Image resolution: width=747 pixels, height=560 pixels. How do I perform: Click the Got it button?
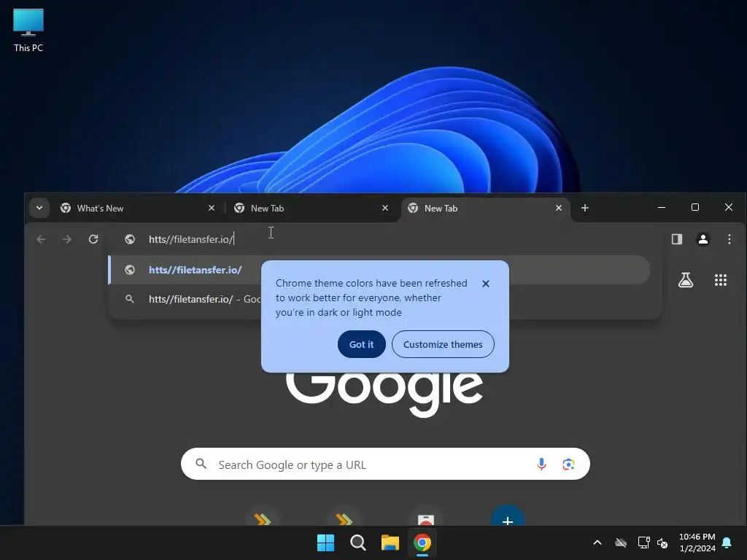(362, 344)
